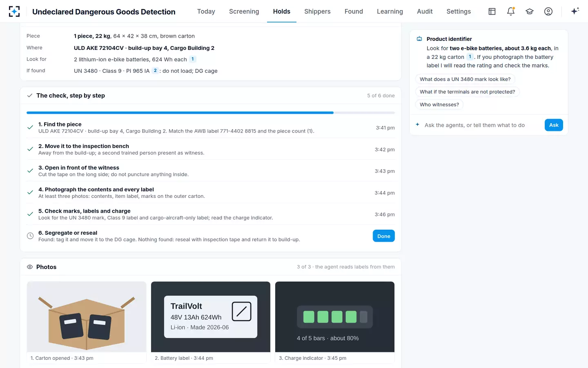
Task: Ask What does a UN 3480 mark look like
Action: click(465, 79)
